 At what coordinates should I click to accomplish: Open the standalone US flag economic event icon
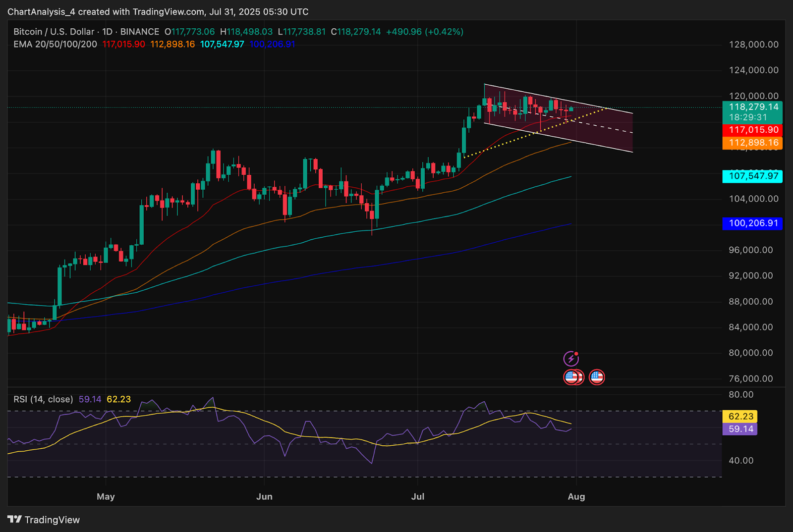[x=597, y=377]
